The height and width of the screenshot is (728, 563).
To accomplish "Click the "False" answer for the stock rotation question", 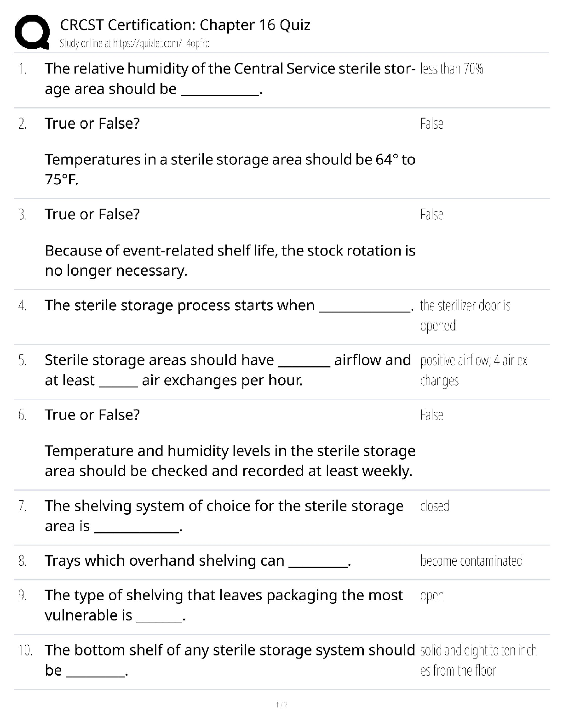I will pyautogui.click(x=431, y=215).
